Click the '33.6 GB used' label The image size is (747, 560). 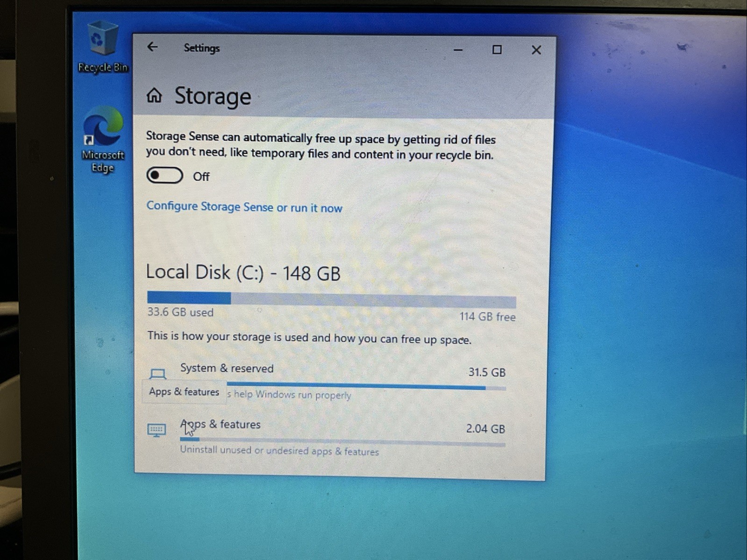click(180, 312)
